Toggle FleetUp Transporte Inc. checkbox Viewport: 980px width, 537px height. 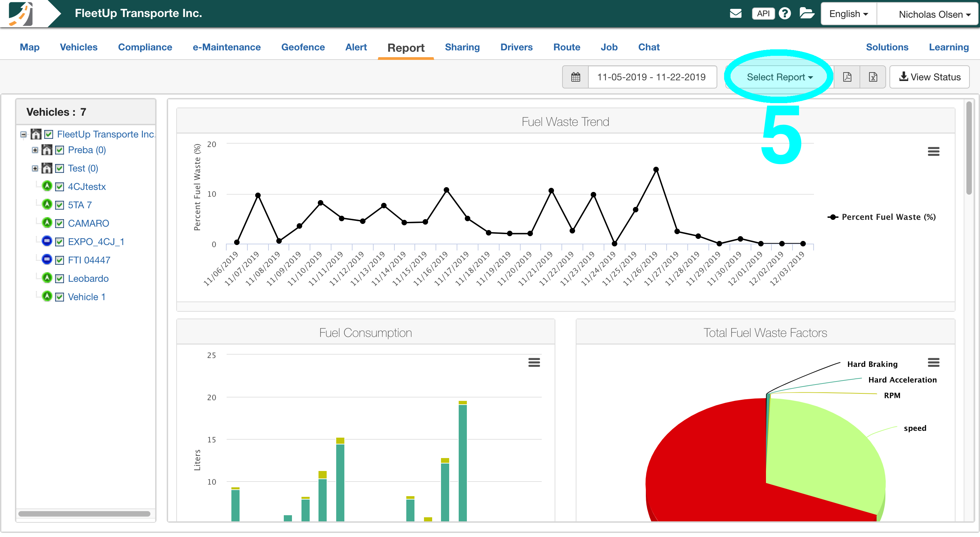click(x=49, y=134)
